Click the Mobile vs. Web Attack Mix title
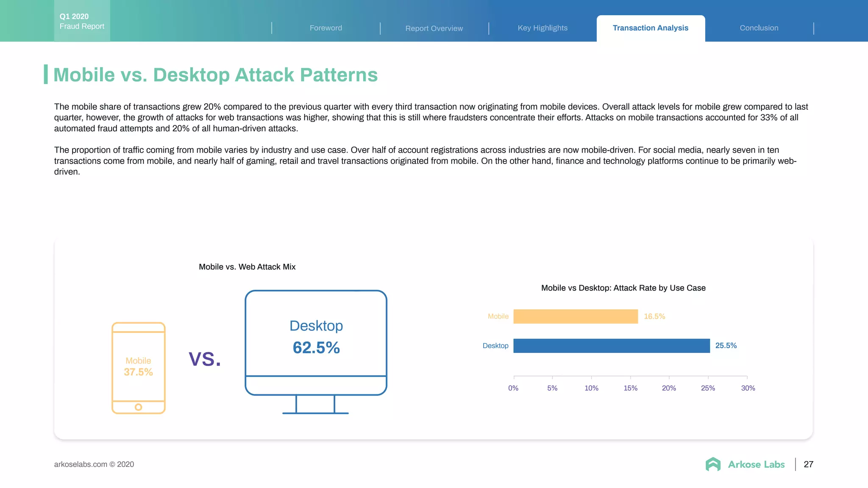Image resolution: width=868 pixels, height=488 pixels. click(x=247, y=267)
